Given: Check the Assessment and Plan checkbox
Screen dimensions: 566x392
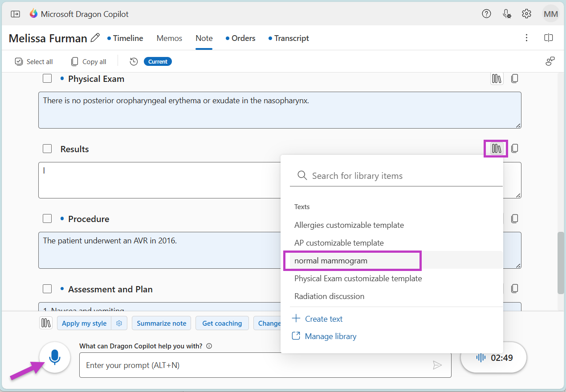Looking at the screenshot, I should [47, 289].
